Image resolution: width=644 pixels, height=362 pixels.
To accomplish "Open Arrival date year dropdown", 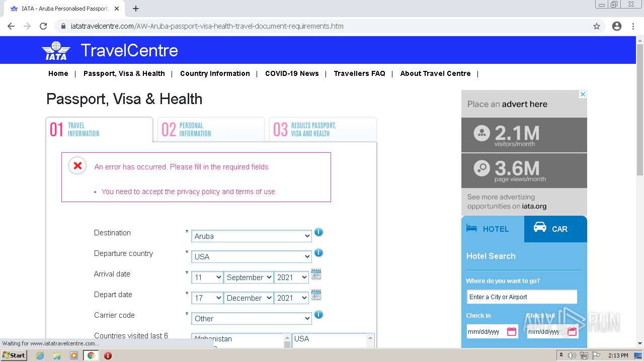I will pos(291,278).
